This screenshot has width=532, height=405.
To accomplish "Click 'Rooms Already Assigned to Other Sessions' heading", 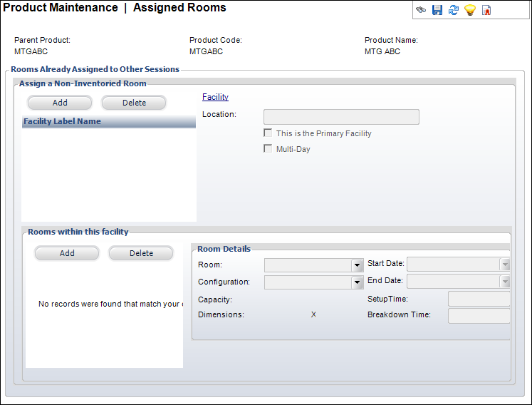I will [x=95, y=69].
